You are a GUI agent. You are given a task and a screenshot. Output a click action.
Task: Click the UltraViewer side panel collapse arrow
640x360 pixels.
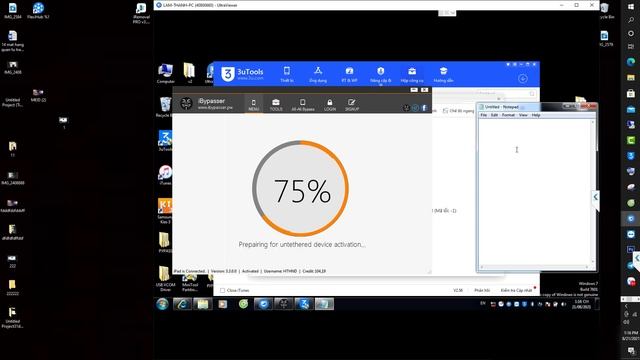pyautogui.click(x=596, y=197)
